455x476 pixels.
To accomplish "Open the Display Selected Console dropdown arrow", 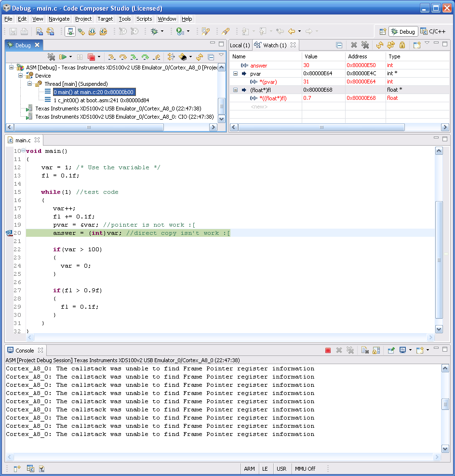I will [x=410, y=350].
